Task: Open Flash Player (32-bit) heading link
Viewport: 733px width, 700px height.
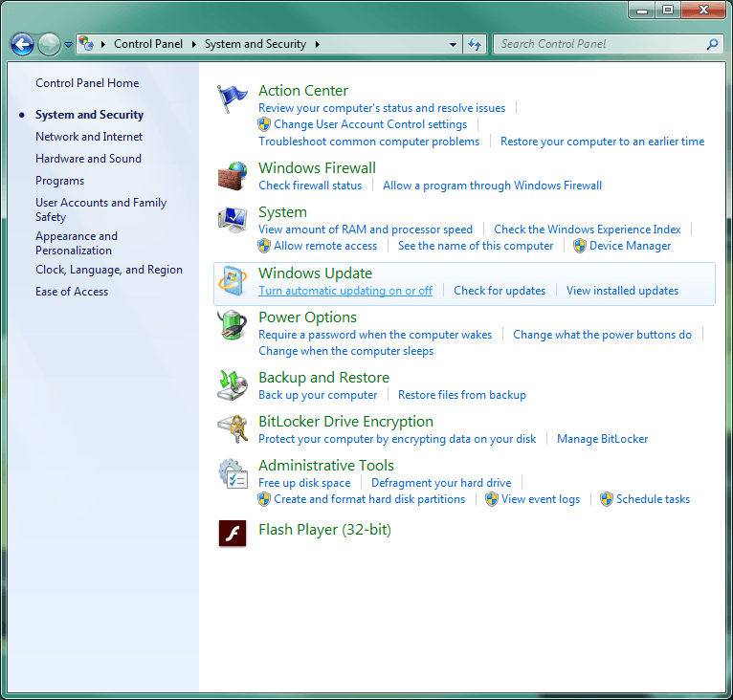Action: pyautogui.click(x=324, y=530)
